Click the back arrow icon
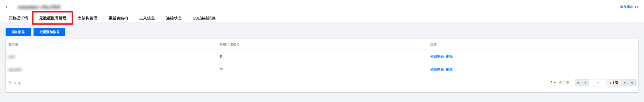This screenshot has height=102, width=644. click(x=8, y=7)
